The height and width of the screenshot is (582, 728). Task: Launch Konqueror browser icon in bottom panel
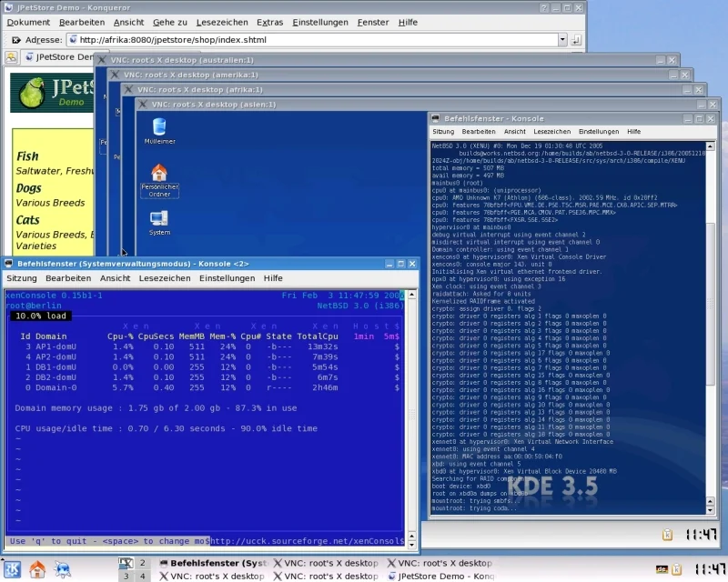point(62,569)
